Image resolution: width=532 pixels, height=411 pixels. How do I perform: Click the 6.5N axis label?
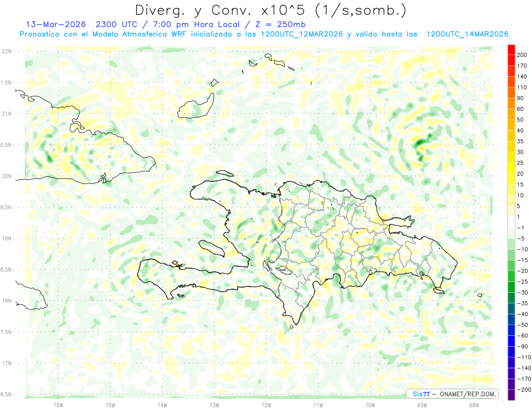6,394
